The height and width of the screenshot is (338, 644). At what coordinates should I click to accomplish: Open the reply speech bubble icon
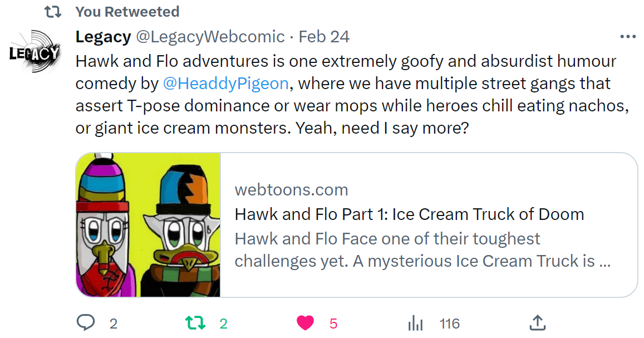(85, 323)
